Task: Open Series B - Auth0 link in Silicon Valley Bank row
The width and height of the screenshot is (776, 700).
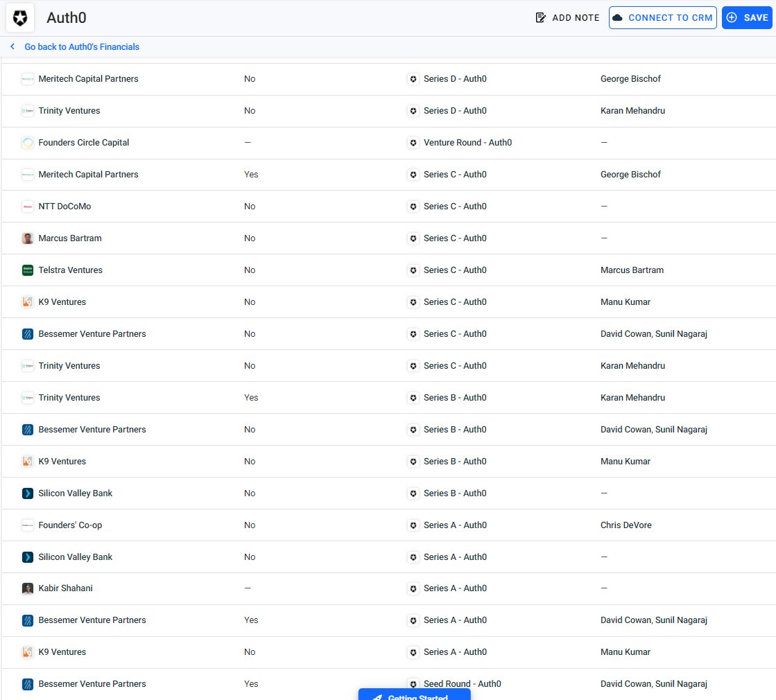Action: tap(455, 493)
